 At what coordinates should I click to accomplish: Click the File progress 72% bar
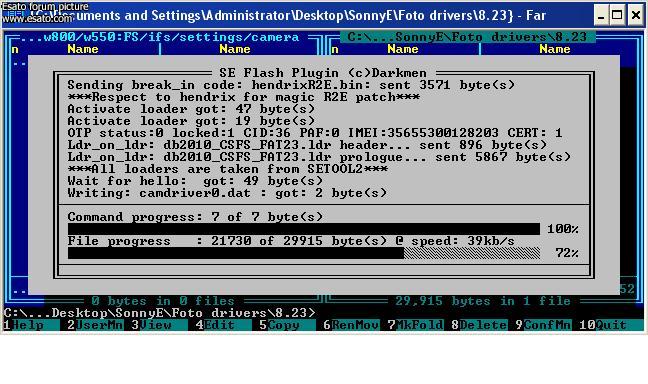click(304, 253)
